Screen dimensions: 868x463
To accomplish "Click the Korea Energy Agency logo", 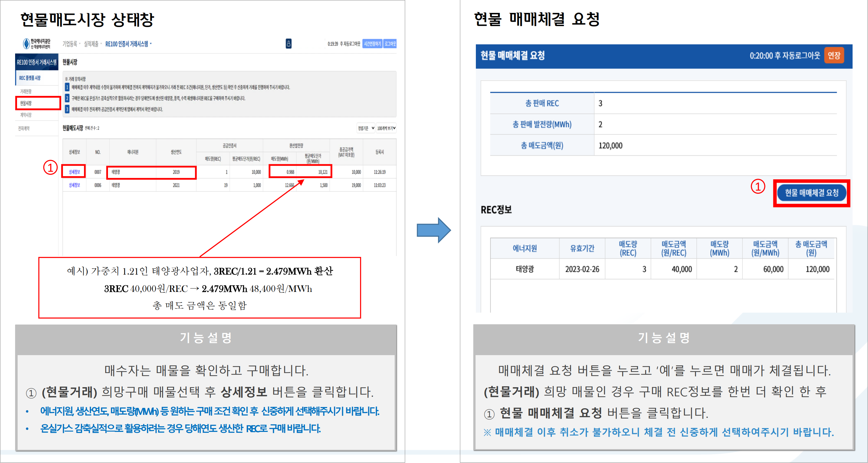I will point(37,44).
